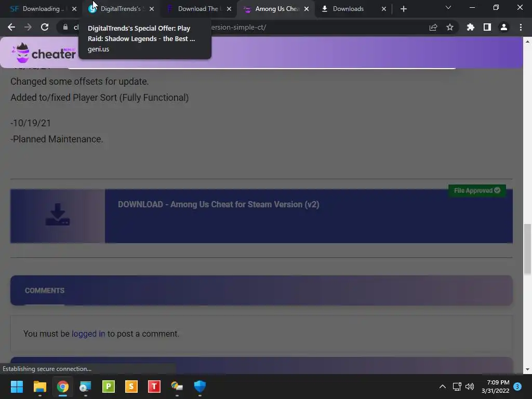Open Chrome extensions puzzle icon
532x399 pixels.
471,27
